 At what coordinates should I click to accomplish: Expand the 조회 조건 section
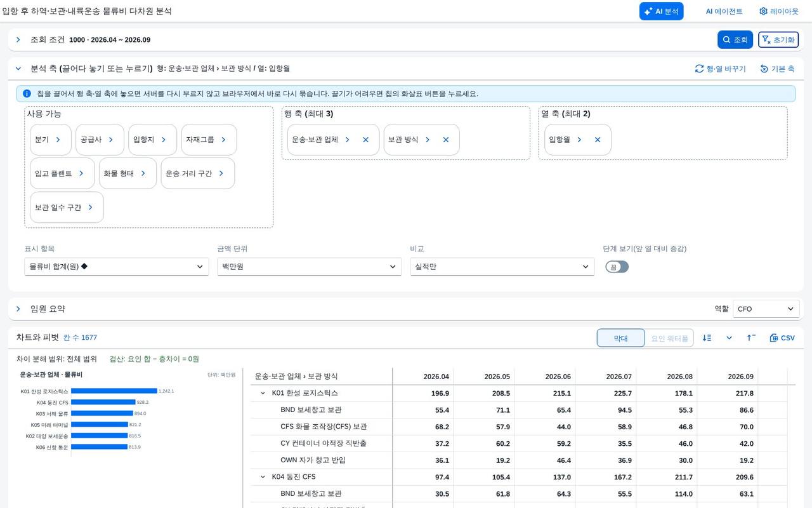18,39
